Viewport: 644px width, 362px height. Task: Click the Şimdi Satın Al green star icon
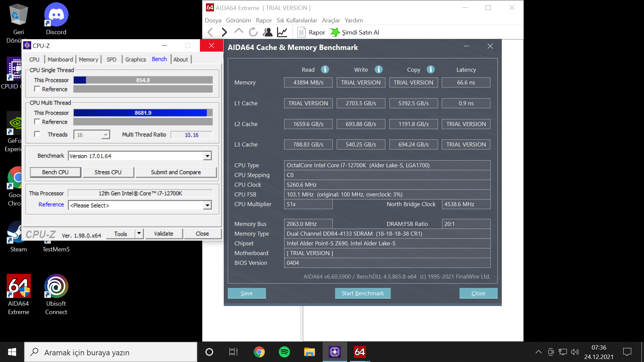[334, 32]
